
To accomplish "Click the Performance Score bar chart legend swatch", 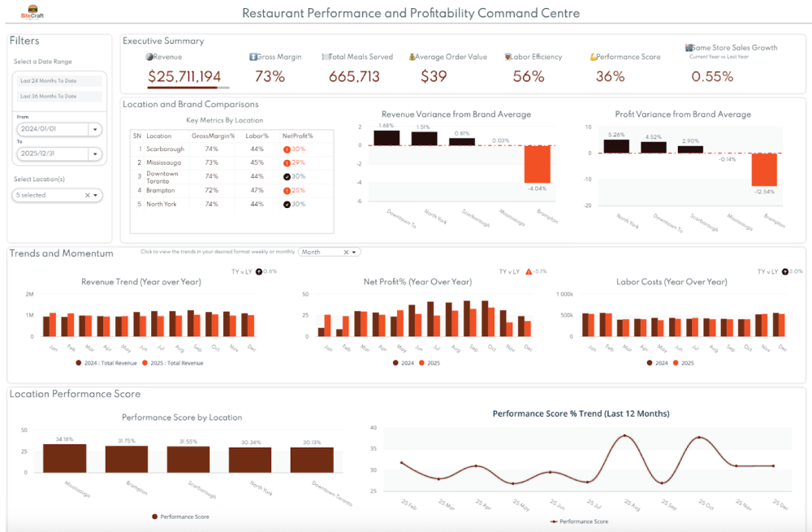I will (x=154, y=517).
